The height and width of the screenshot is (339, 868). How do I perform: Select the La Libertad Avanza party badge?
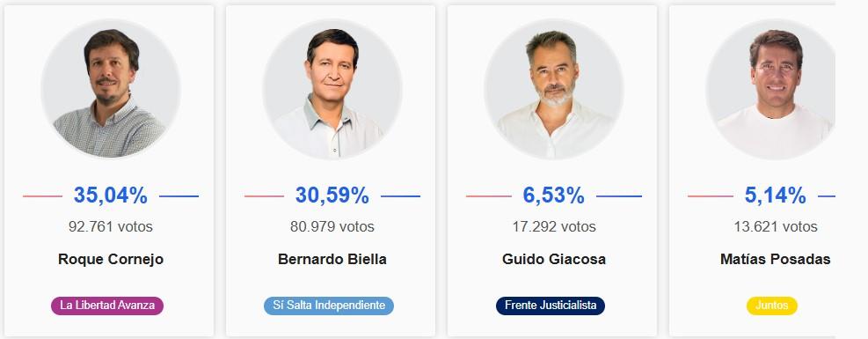point(107,306)
